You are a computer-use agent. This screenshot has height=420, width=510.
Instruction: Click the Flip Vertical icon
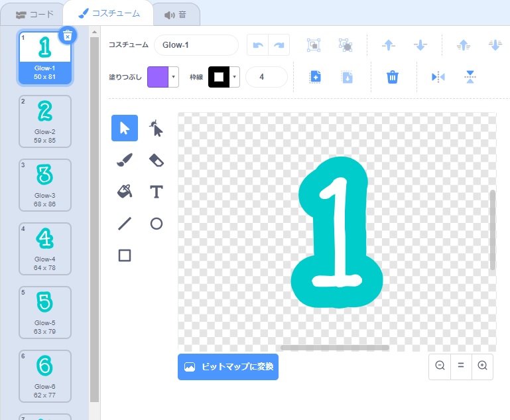(470, 77)
